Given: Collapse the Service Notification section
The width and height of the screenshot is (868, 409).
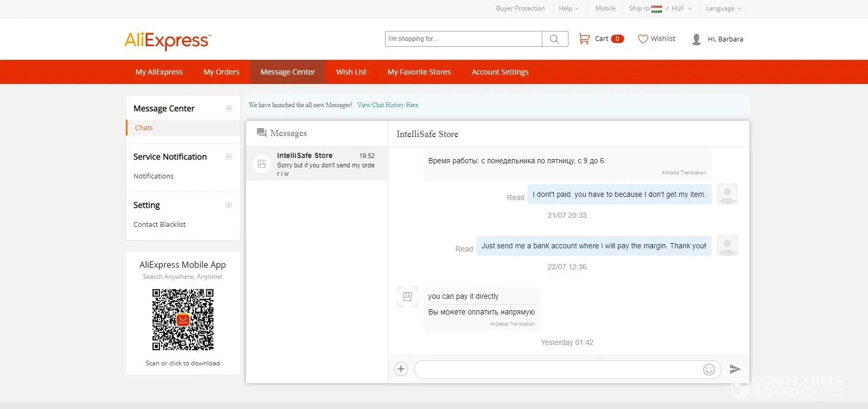Looking at the screenshot, I should click(229, 156).
